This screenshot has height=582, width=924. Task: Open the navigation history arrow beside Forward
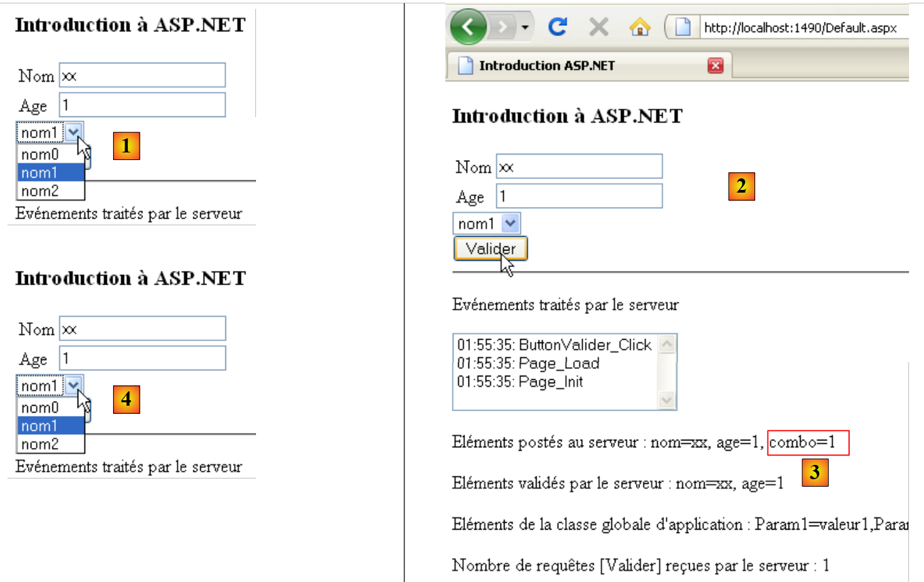click(525, 27)
